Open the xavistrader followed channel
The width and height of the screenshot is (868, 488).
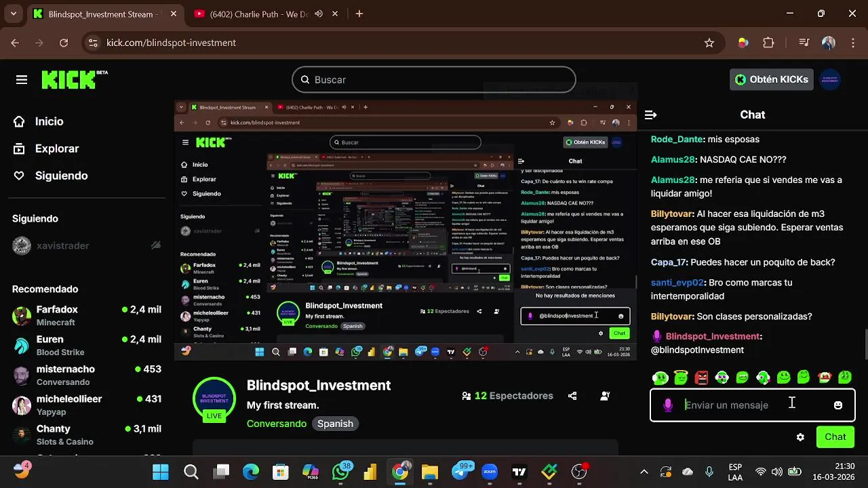coord(87,245)
